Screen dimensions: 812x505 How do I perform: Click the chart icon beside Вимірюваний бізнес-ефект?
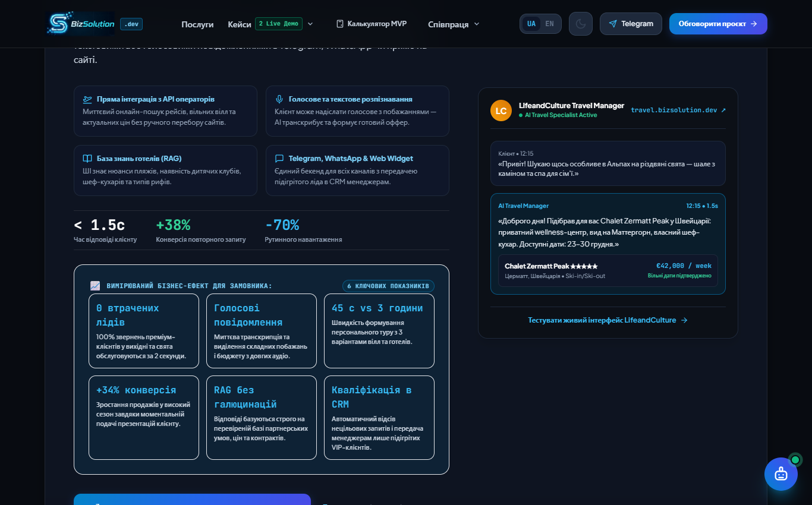coord(95,286)
